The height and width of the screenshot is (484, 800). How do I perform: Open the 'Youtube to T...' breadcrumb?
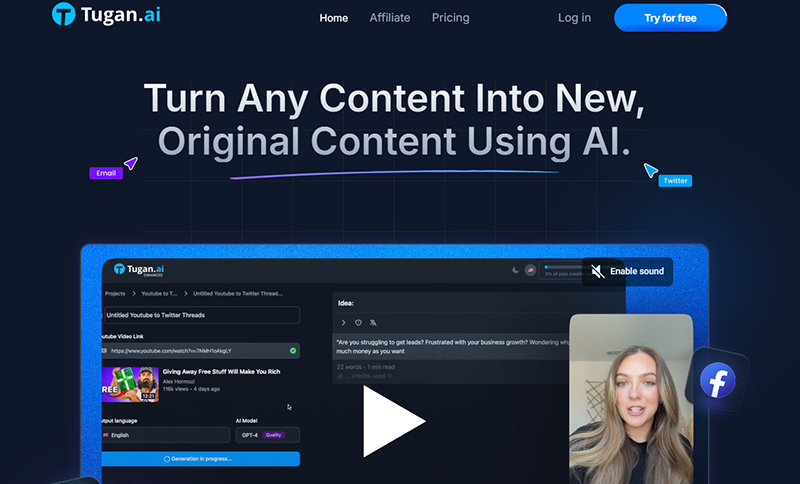tap(159, 293)
